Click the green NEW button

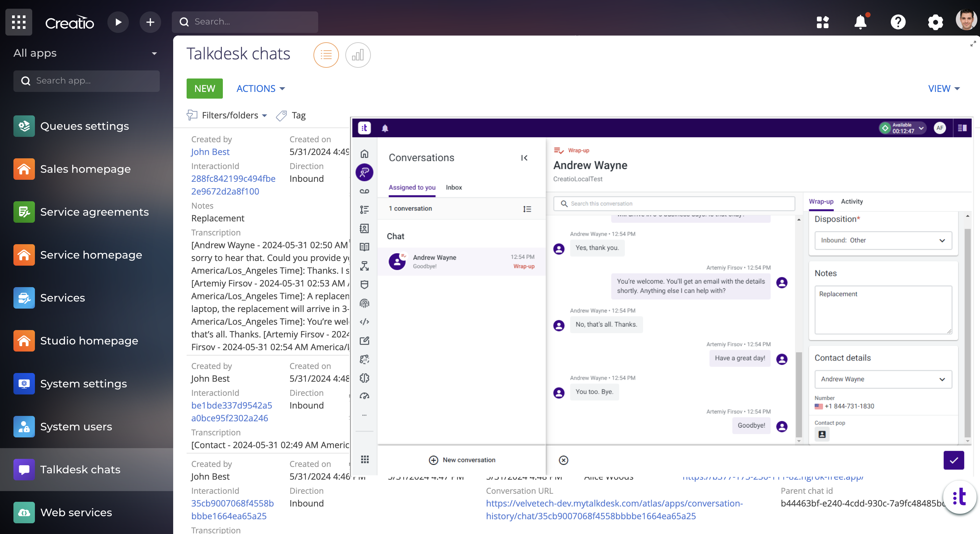(205, 89)
